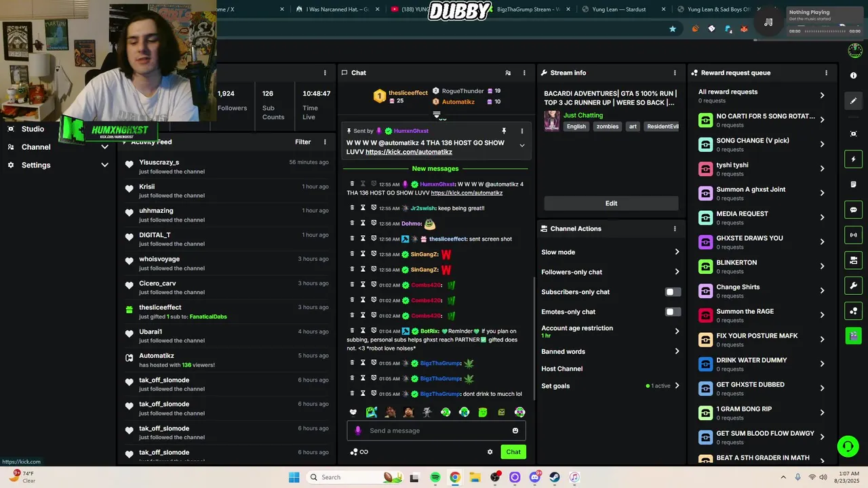Click the wrench tools icon in right sidebar
Viewport: 868px width, 488px height.
coord(854,285)
